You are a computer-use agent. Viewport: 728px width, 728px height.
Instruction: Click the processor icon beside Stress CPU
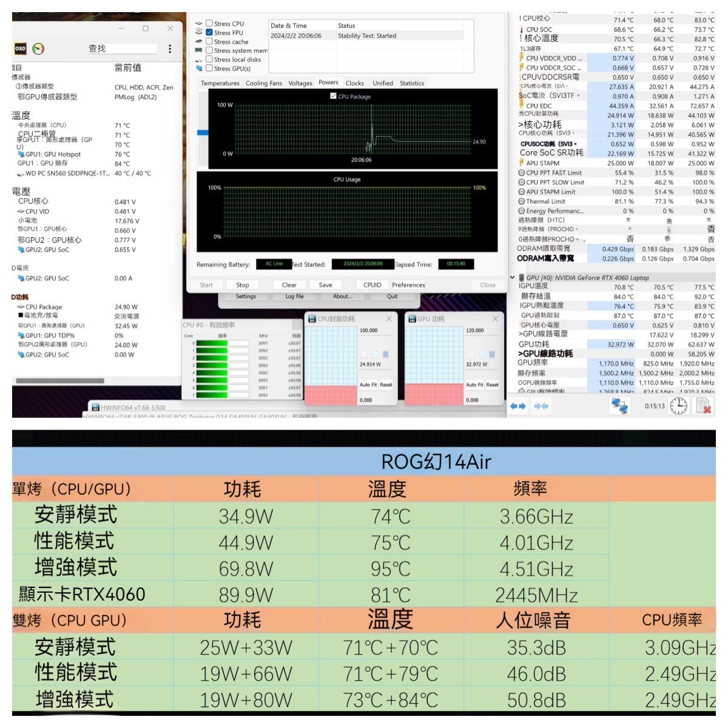[198, 24]
